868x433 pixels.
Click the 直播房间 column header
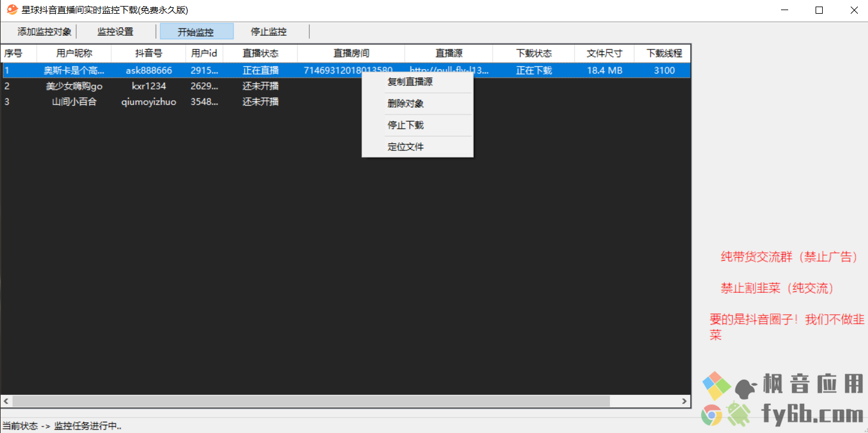click(351, 53)
